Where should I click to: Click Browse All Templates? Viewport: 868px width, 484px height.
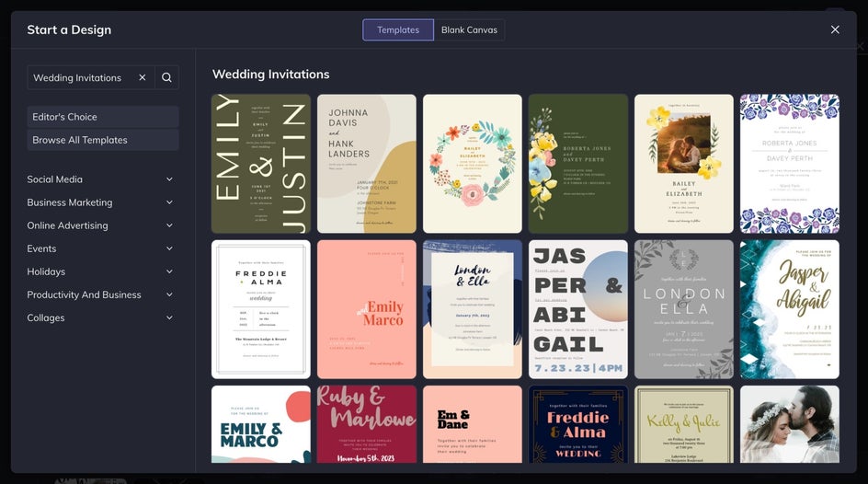click(103, 140)
